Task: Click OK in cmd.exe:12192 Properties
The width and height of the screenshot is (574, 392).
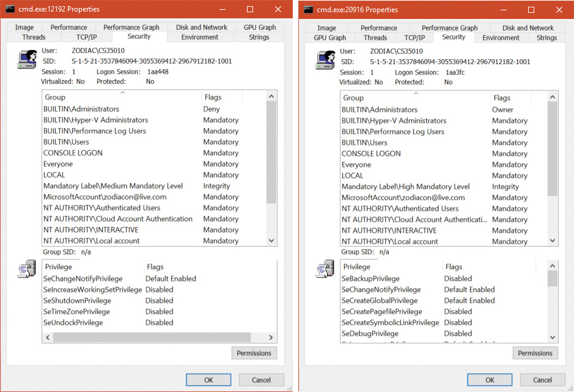Action: point(208,380)
